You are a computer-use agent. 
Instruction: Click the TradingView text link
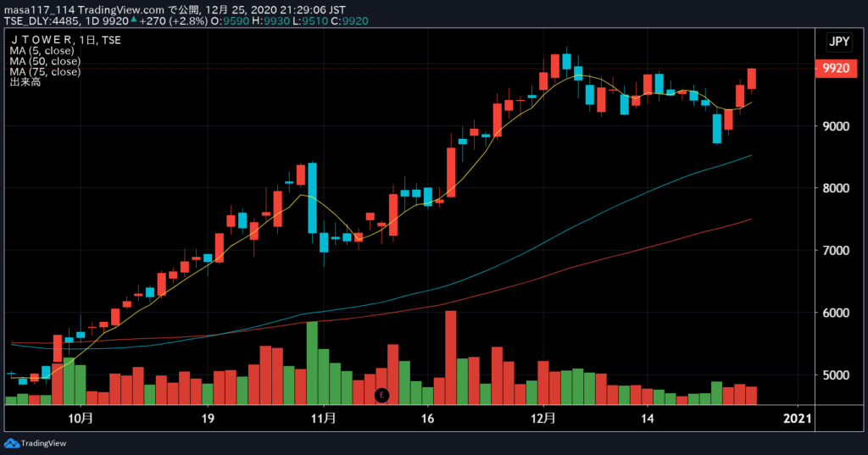click(x=43, y=443)
